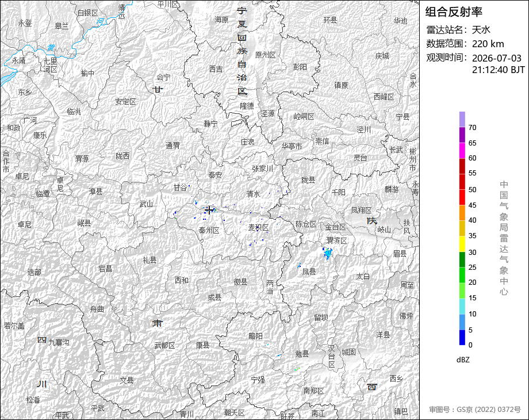The image size is (529, 420).
Task: Click the dBZ unit label
Action: click(463, 360)
